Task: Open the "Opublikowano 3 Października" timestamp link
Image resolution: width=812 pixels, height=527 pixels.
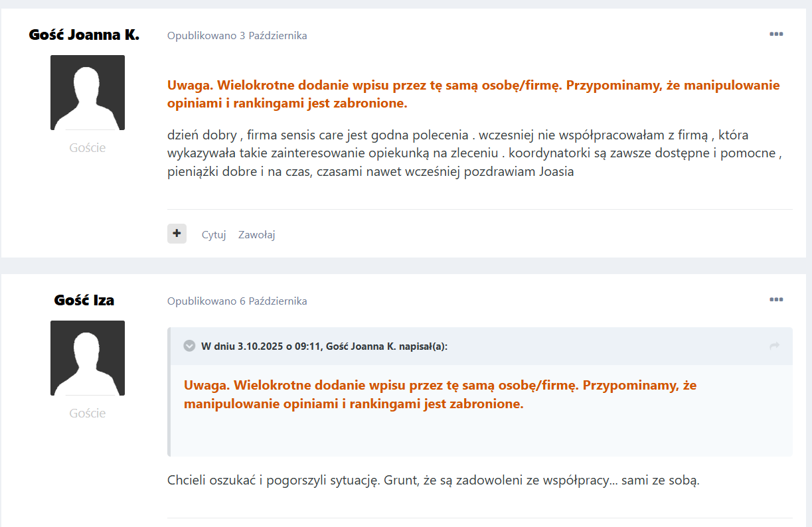Action: 237,36
